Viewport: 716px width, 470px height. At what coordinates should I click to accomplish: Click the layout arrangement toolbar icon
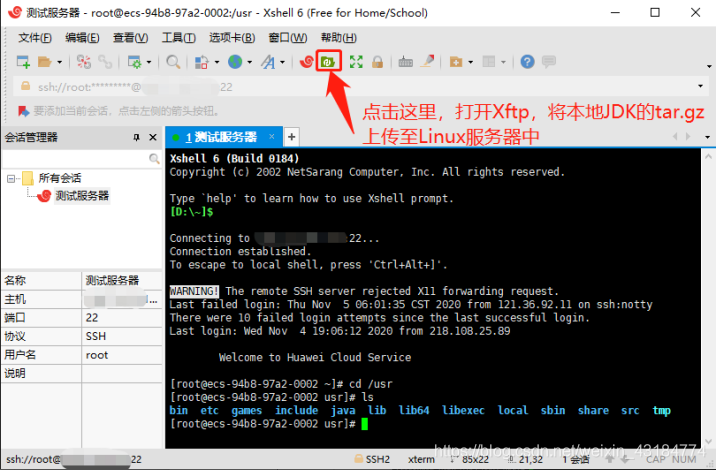[x=489, y=62]
